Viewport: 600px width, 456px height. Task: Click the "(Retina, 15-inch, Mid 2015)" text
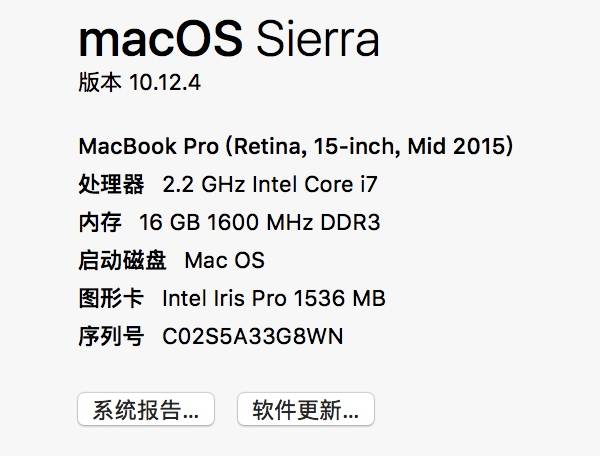click(x=369, y=147)
